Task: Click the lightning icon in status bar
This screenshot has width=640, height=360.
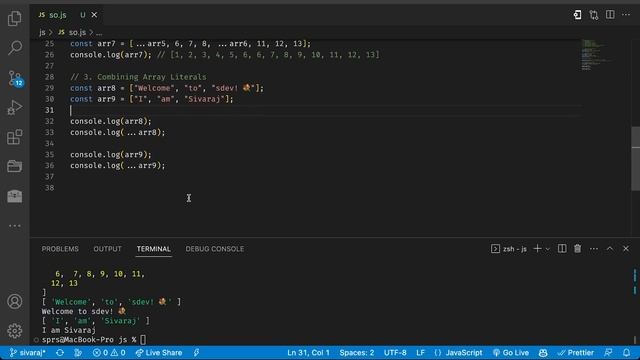Action: (x=196, y=353)
